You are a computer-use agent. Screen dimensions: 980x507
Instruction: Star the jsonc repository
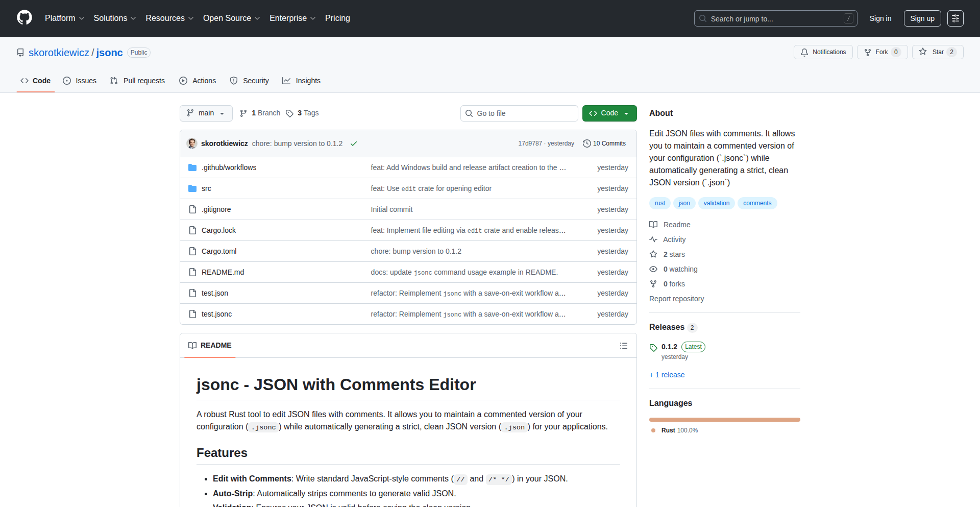click(x=938, y=52)
